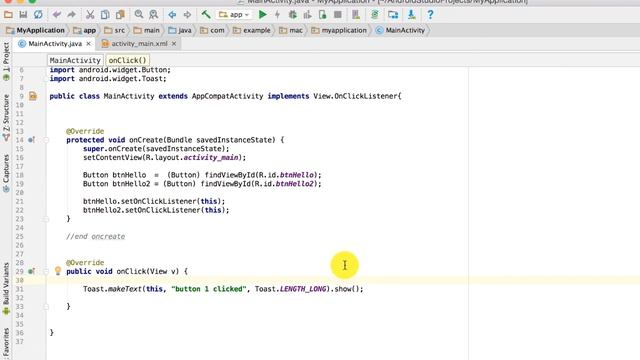
Task: Click the Save All toolbar icon
Action: (x=23, y=15)
